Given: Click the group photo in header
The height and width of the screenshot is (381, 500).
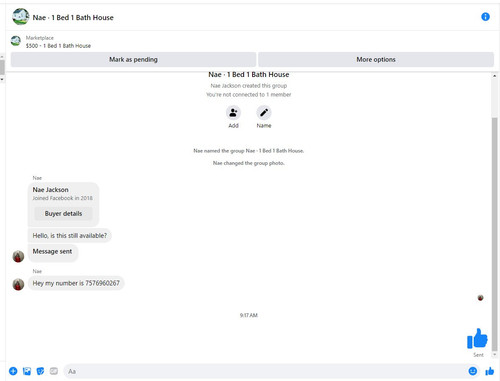Looking at the screenshot, I should coord(20,17).
